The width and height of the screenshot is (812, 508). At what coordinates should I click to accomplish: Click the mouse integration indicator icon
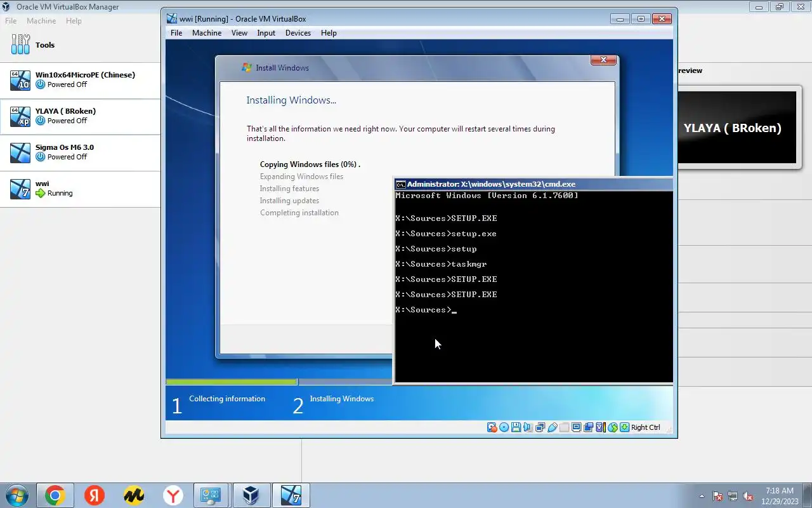(x=613, y=427)
